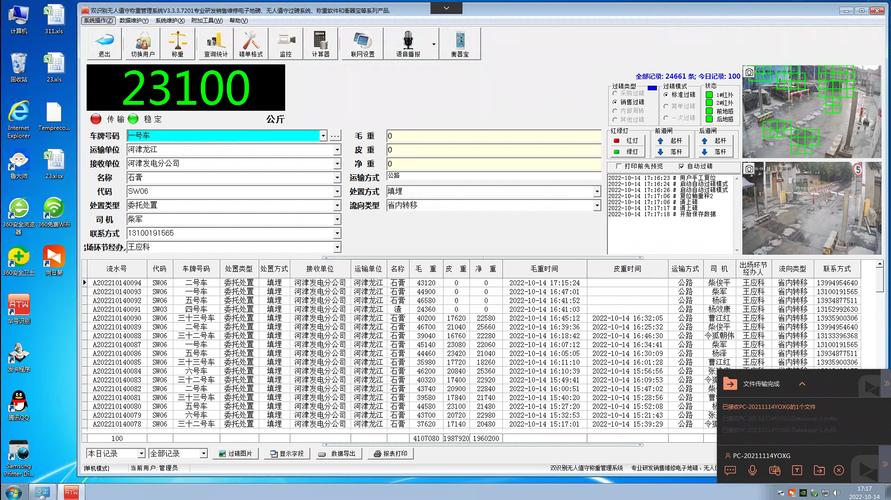Screen dimensions: 891x500
Task: Expand the 处置方式 dropdown arrow
Action: 597,191
